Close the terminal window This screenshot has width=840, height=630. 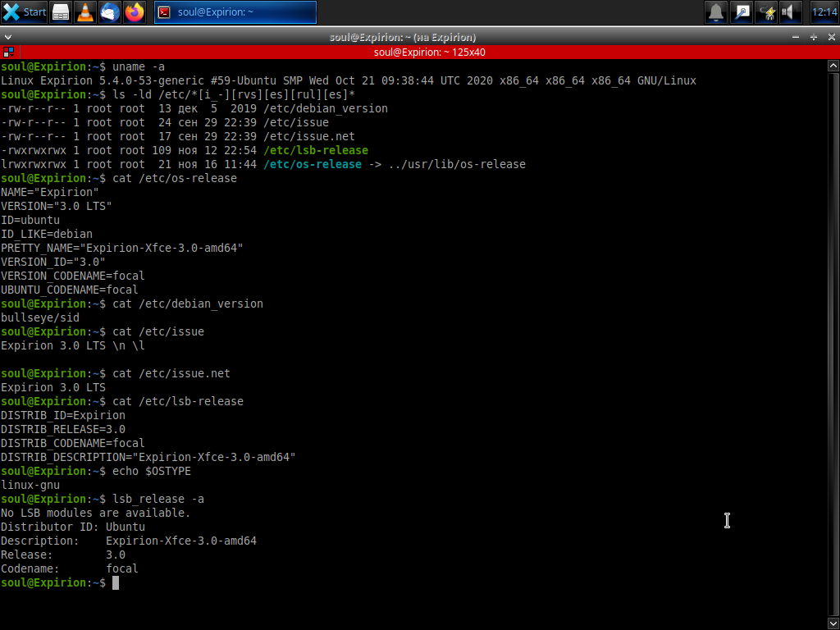click(x=832, y=37)
